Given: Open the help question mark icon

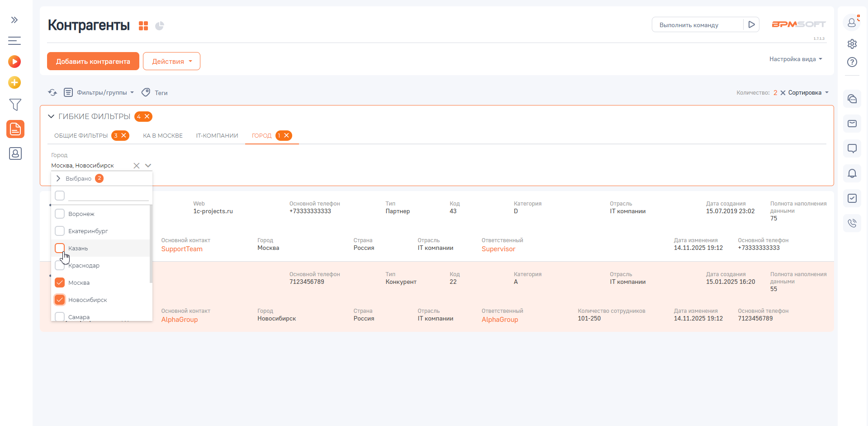Looking at the screenshot, I should (852, 62).
